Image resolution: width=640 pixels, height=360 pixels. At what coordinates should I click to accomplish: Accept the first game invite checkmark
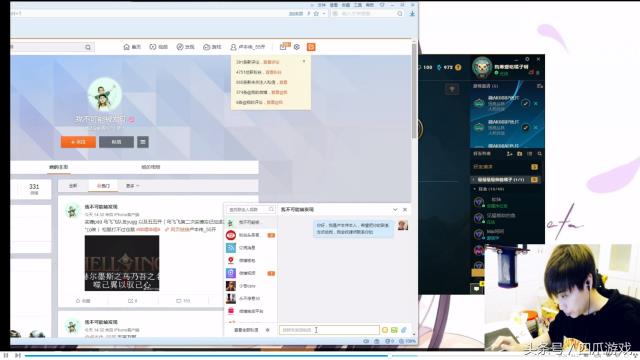(x=525, y=104)
